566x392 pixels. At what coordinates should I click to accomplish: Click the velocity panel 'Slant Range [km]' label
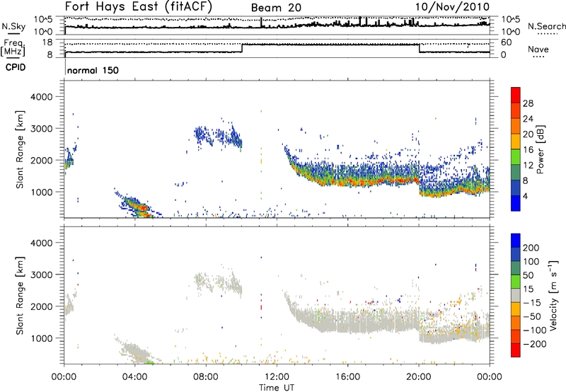(21, 295)
